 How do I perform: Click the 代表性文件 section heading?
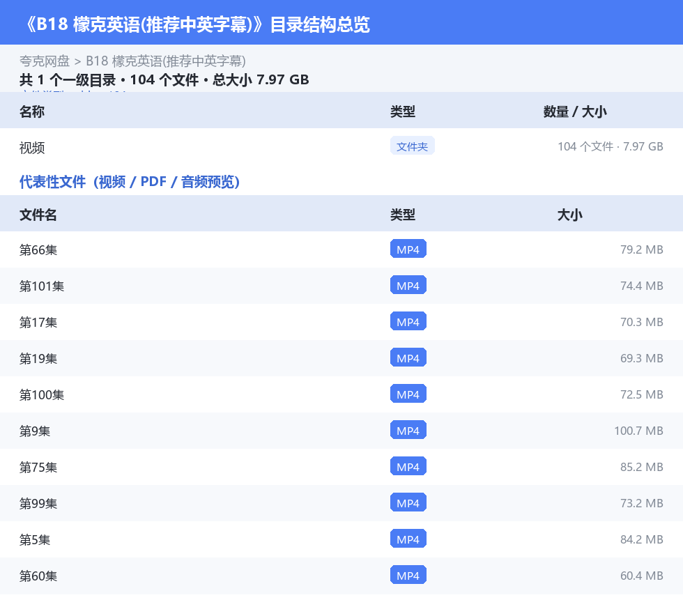(130, 182)
